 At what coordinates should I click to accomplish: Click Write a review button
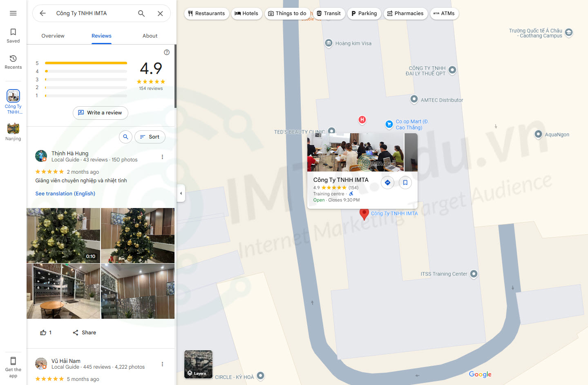101,113
